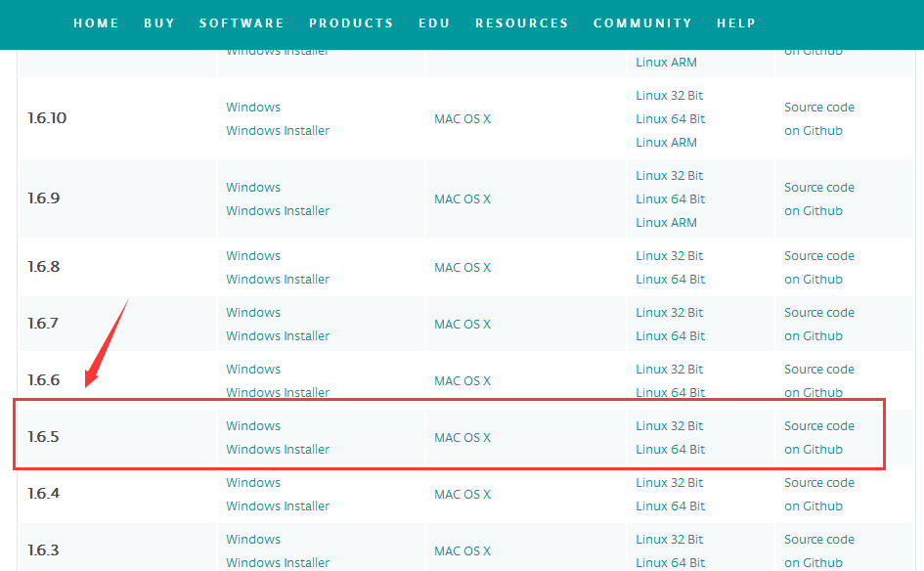Screen dimensions: 924x571
Task: Get Linux 32 Bit for version 1.6.10
Action: pyautogui.click(x=670, y=96)
